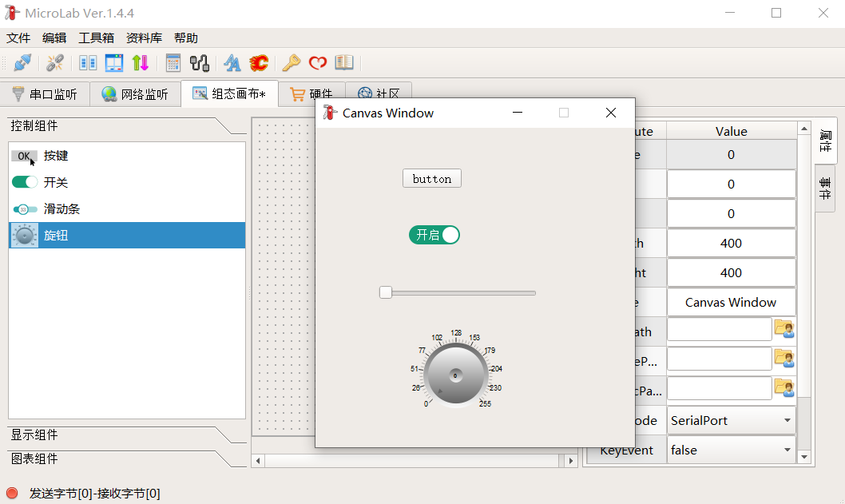Click the red flame C icon
The image size is (845, 504).
pos(259,63)
